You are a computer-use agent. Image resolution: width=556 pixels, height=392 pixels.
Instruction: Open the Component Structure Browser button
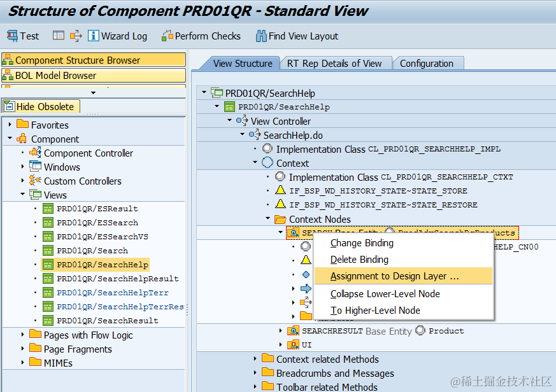tap(94, 60)
